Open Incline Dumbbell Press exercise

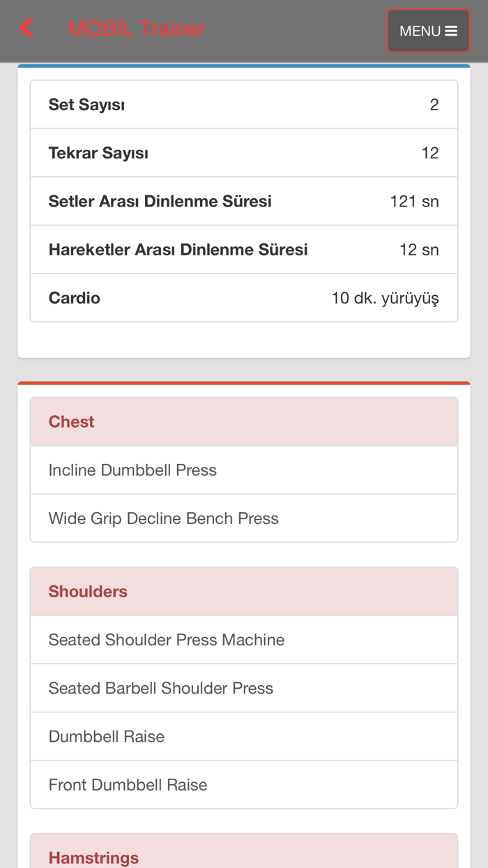(x=243, y=470)
